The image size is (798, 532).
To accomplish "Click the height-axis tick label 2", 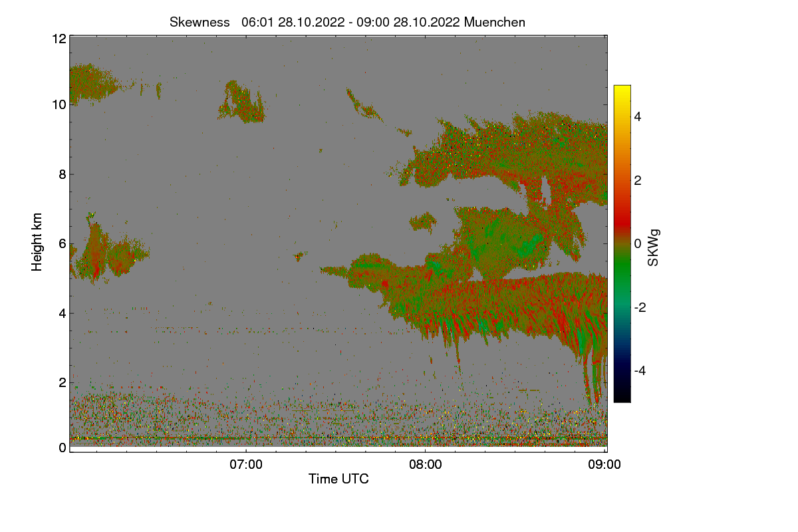I will tap(62, 382).
